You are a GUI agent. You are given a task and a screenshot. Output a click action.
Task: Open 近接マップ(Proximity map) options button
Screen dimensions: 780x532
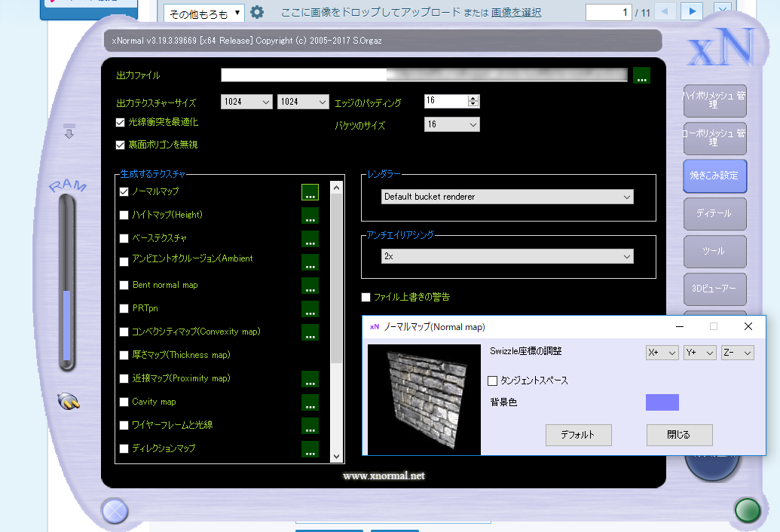click(x=310, y=379)
